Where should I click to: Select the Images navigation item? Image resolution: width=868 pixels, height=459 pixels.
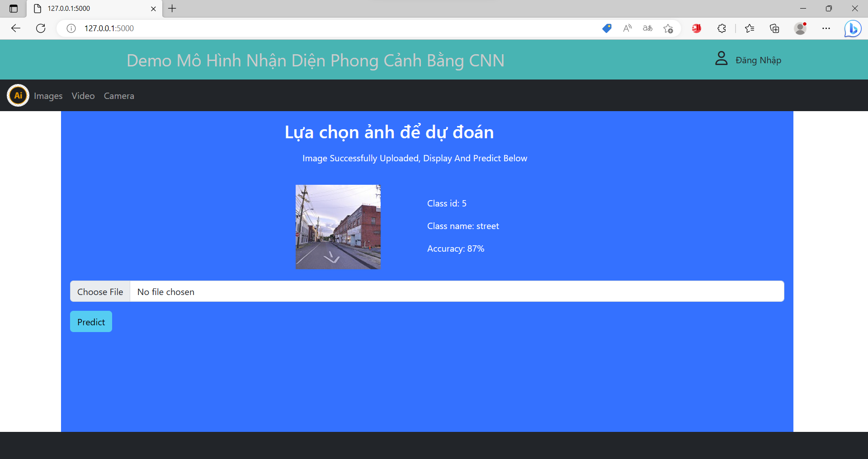coord(48,95)
